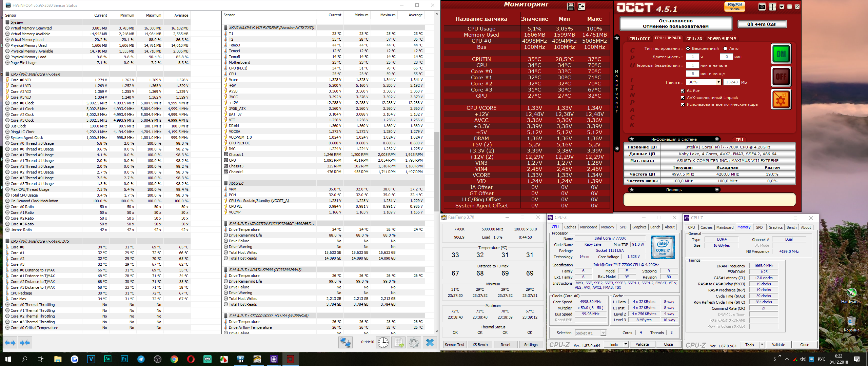Click the HWiNFO expand columns arrows icon
Viewport: 868px width, 366px height.
click(x=10, y=343)
